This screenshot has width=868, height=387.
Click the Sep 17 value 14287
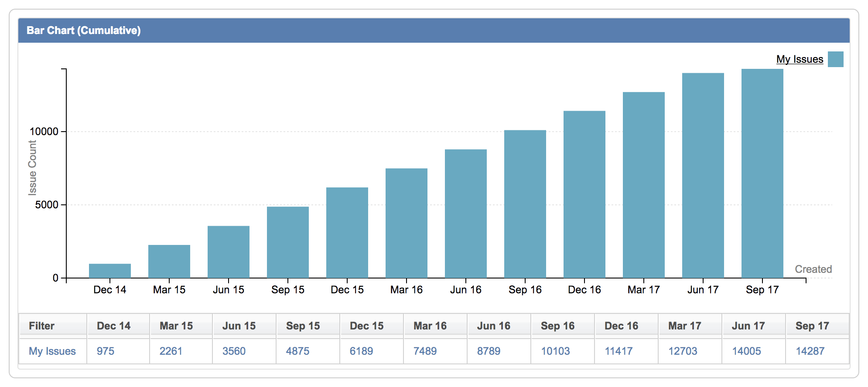pos(810,351)
